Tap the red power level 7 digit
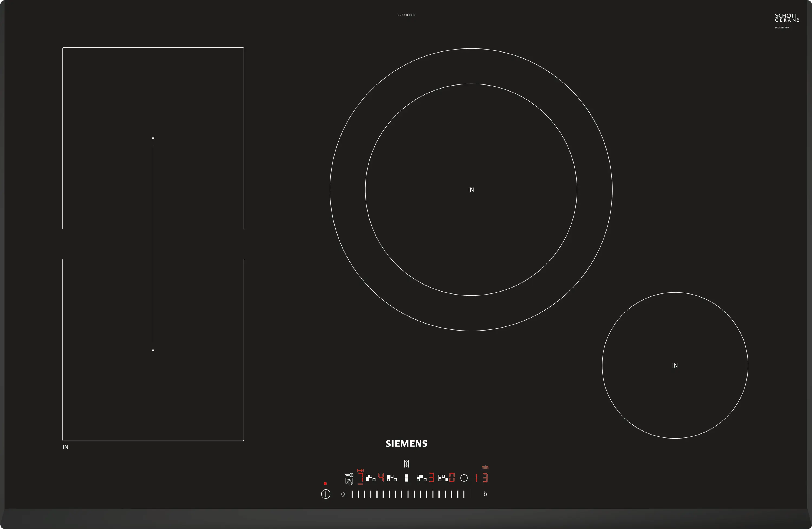Image resolution: width=812 pixels, height=529 pixels. click(361, 478)
